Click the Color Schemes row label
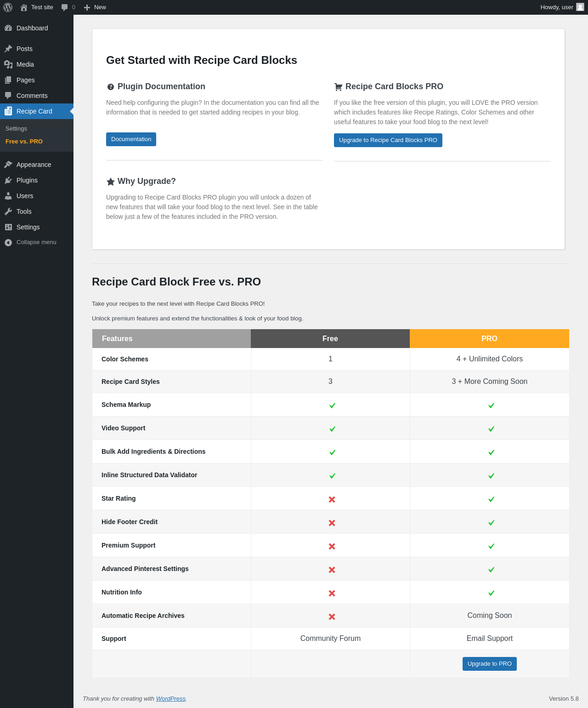Image resolution: width=588 pixels, height=708 pixels. [x=125, y=359]
